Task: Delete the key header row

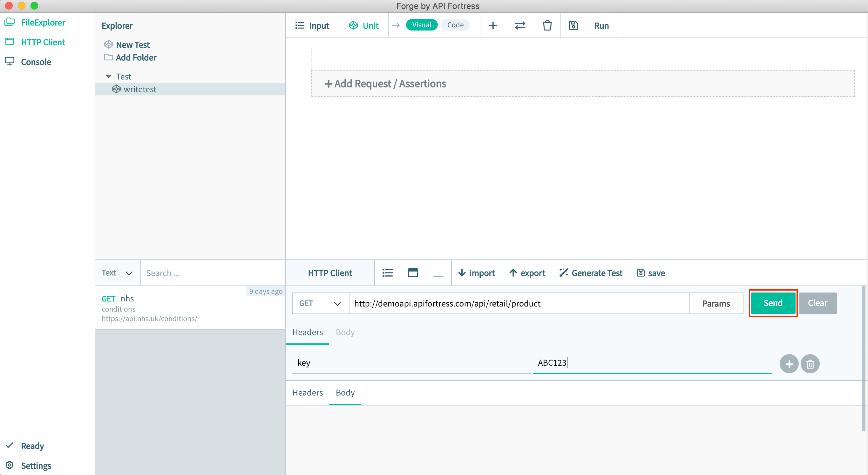Action: (x=810, y=364)
